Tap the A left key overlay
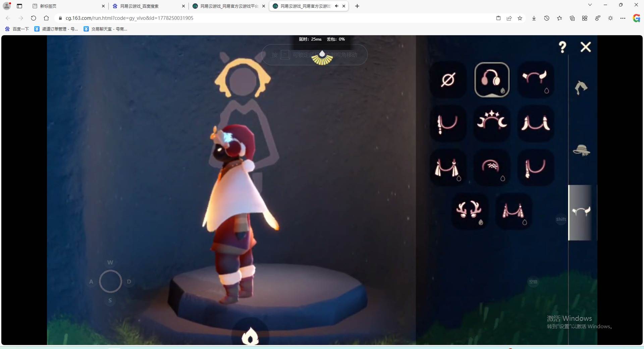 (91, 282)
